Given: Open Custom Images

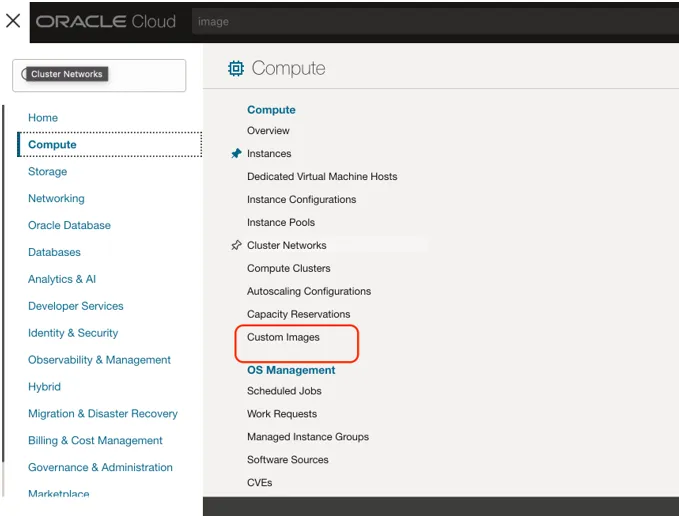Looking at the screenshot, I should click(x=283, y=337).
